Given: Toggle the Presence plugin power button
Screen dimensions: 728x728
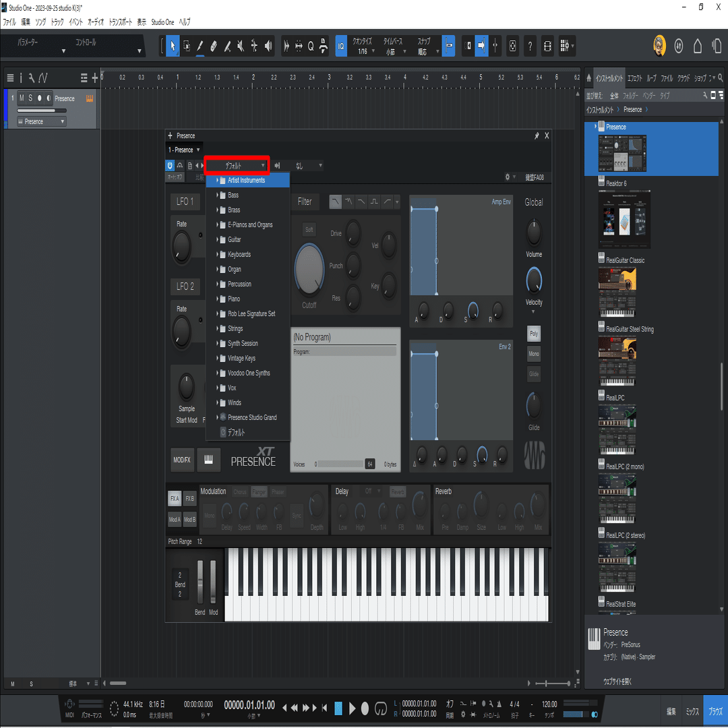Looking at the screenshot, I should click(x=169, y=165).
